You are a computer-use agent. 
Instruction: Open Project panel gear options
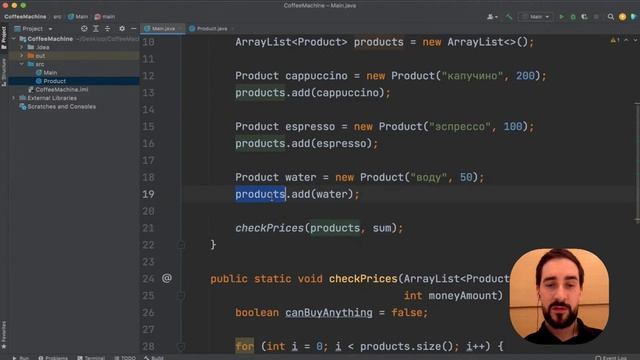(x=122, y=29)
